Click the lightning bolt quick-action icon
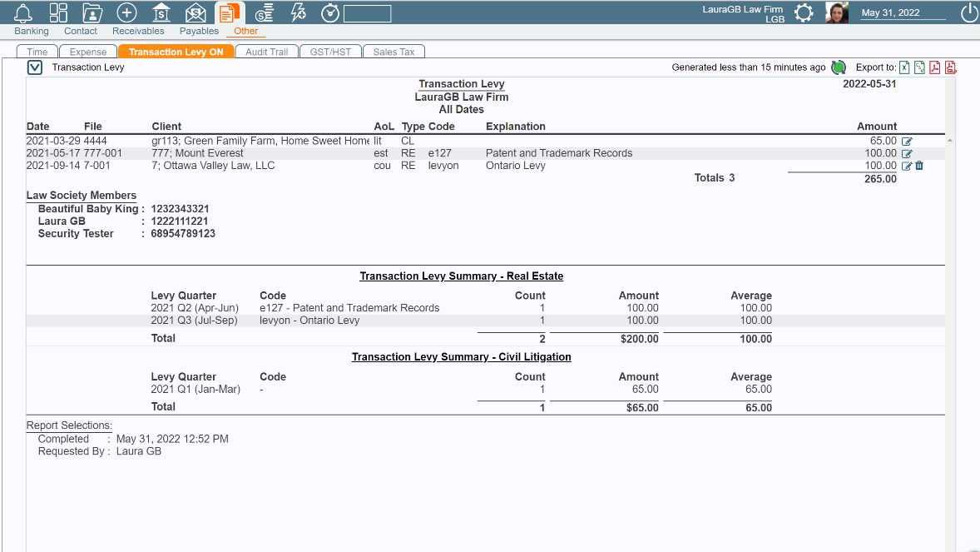980x552 pixels. click(299, 12)
